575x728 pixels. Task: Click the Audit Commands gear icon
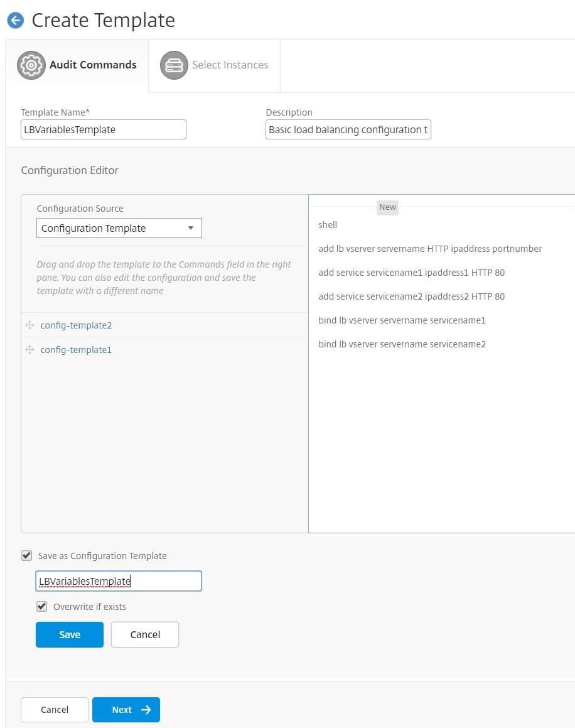tap(31, 65)
